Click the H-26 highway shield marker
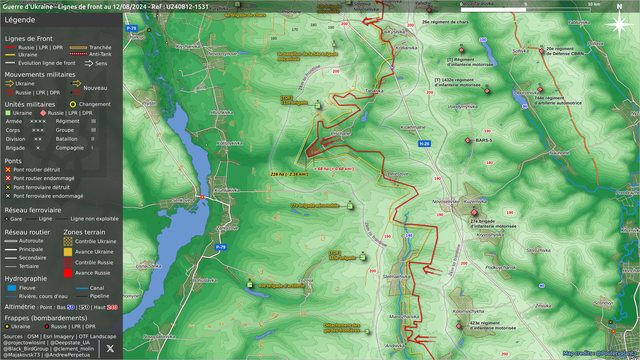Image resolution: width=640 pixels, height=360 pixels. click(424, 144)
